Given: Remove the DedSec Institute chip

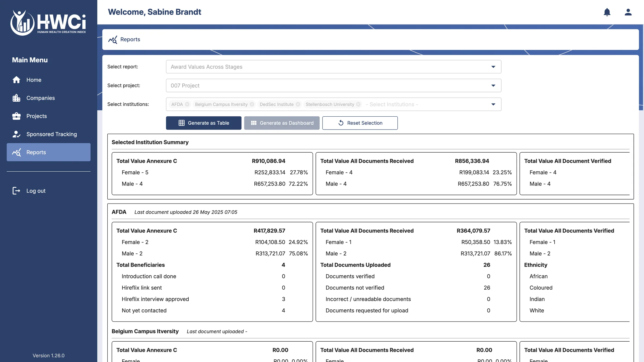Looking at the screenshot, I should click(298, 104).
